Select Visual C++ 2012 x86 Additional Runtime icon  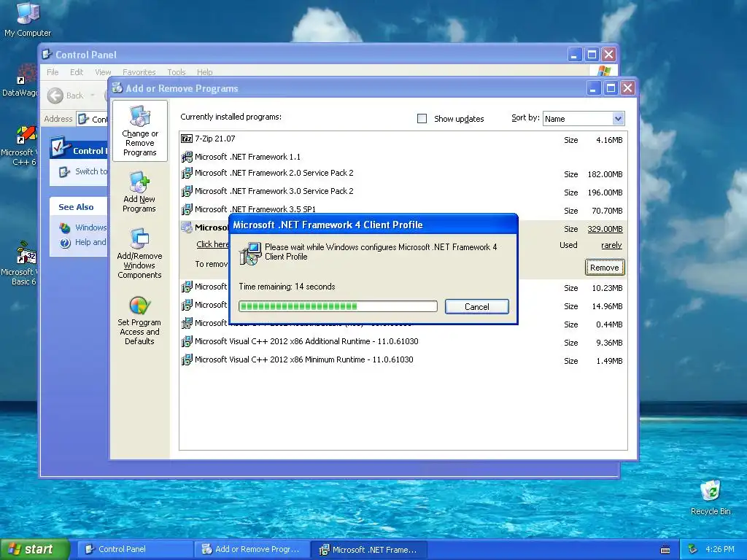(187, 341)
